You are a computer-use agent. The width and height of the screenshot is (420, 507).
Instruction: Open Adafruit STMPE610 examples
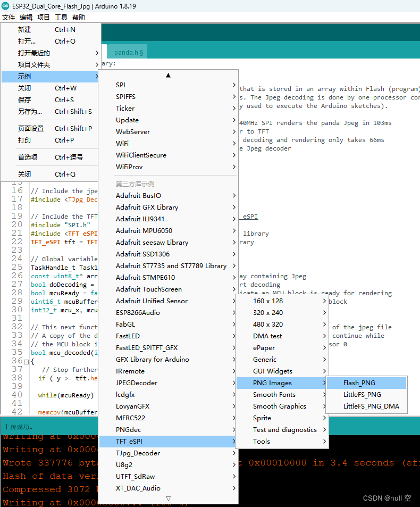169,277
